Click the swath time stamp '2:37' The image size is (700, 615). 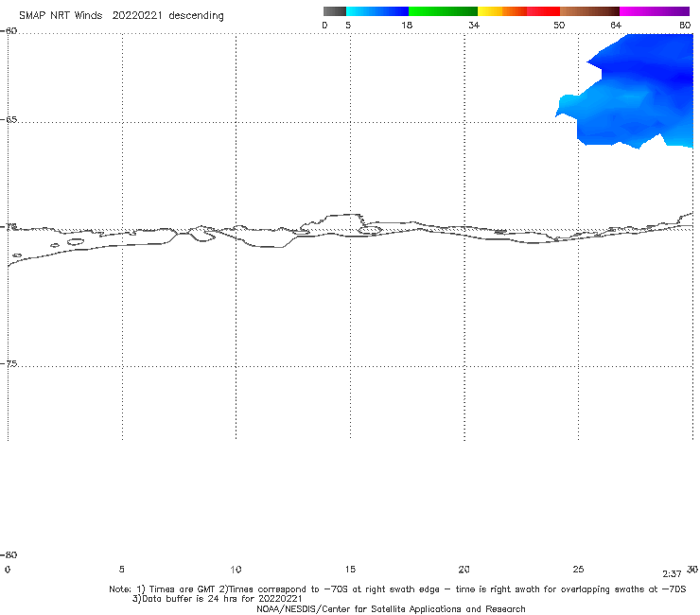[x=672, y=574]
